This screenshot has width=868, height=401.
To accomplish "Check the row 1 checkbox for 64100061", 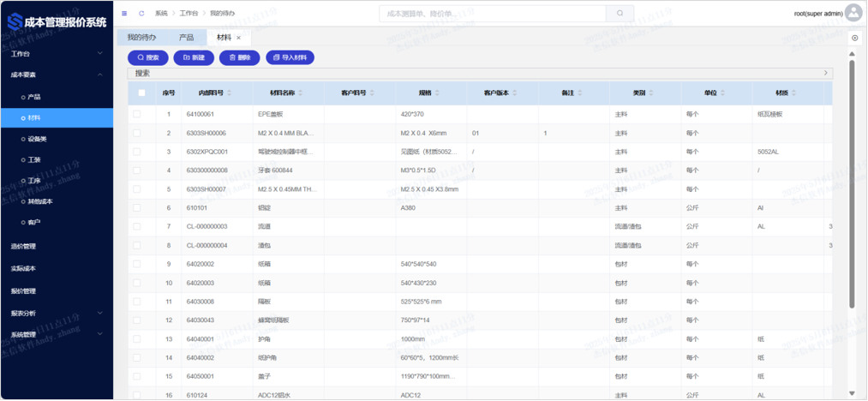I will coord(137,114).
